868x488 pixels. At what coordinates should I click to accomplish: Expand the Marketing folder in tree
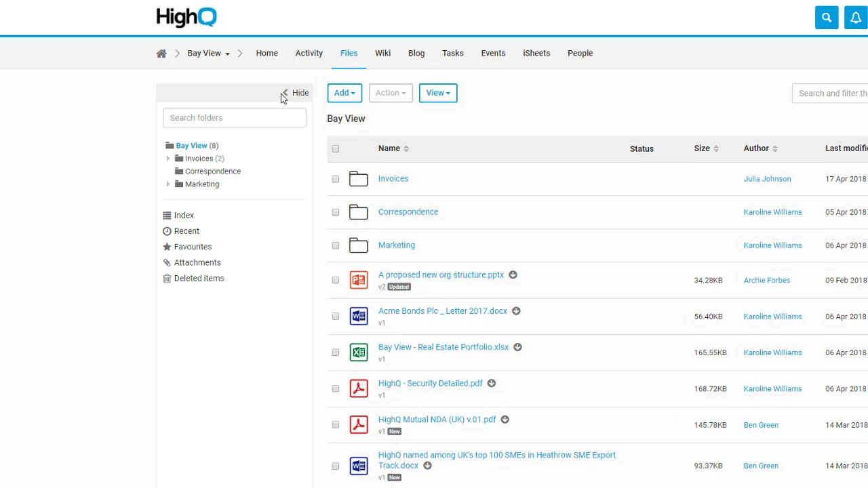pyautogui.click(x=168, y=184)
